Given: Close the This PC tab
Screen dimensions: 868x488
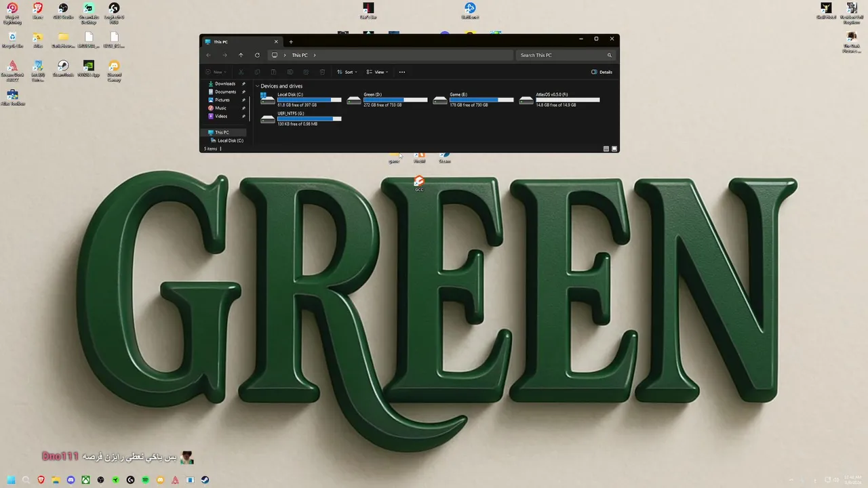Looking at the screenshot, I should point(276,42).
